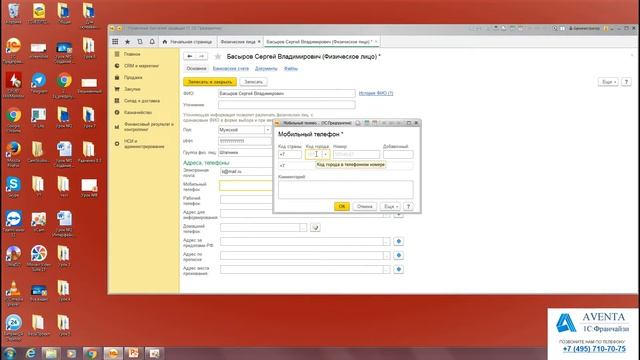Viewport: 640px width, 360px height.
Task: Close the Басыров Сергей Владимирович tab
Action: tap(376, 42)
